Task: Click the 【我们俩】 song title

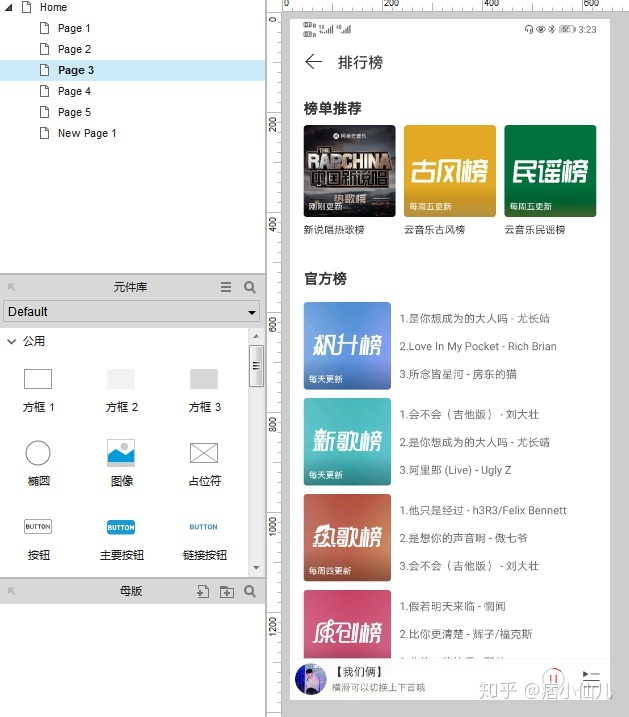Action: coord(359,672)
